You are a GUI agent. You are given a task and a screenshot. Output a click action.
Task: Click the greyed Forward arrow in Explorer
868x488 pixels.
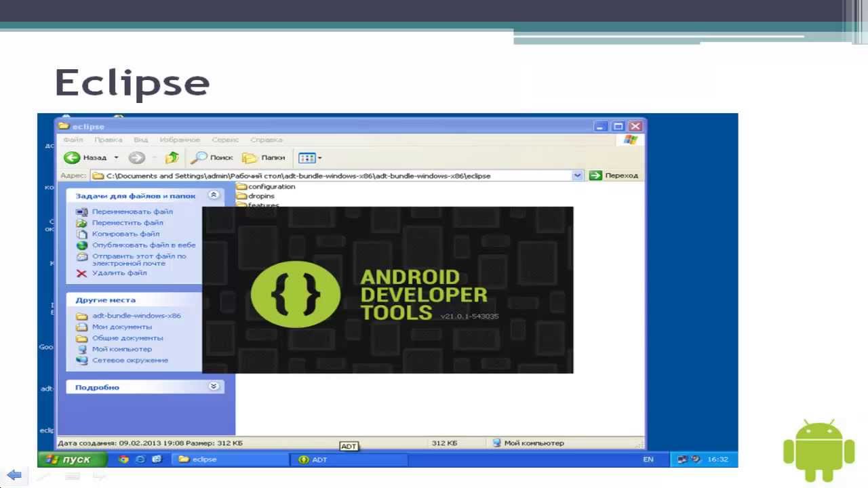click(x=137, y=157)
